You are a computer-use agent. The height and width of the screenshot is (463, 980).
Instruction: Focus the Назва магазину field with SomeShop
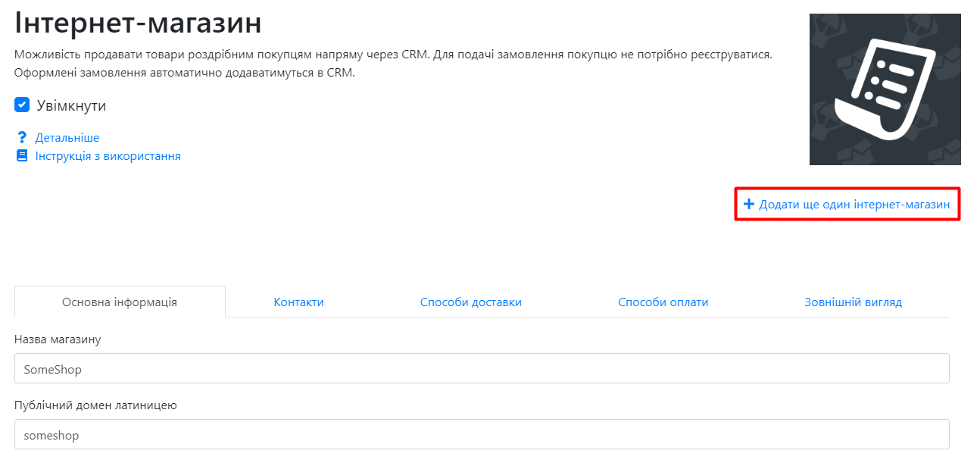(x=482, y=368)
